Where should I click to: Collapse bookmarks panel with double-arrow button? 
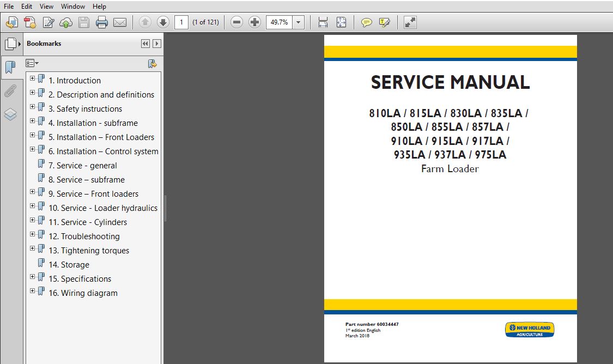click(145, 44)
